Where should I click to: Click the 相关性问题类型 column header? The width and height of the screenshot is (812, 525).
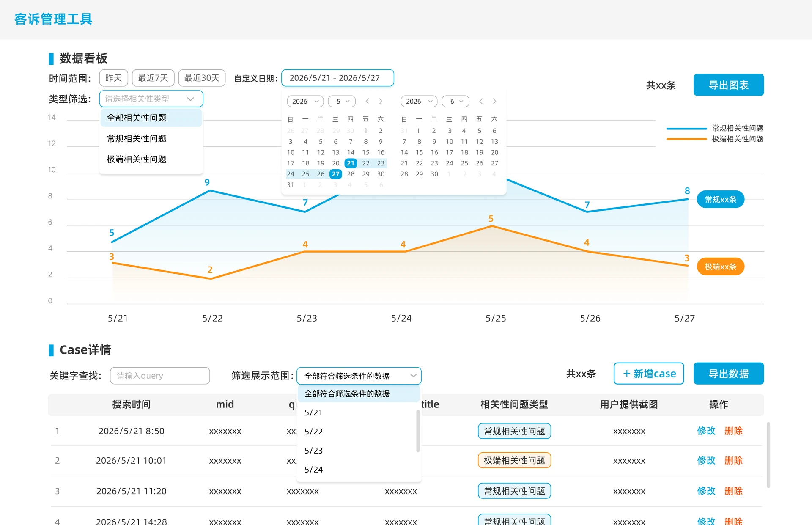point(514,404)
